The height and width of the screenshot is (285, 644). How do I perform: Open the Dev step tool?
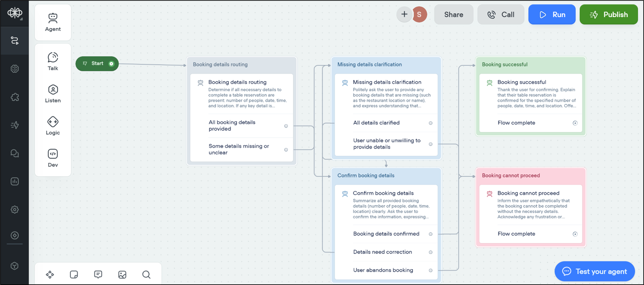coord(53,158)
